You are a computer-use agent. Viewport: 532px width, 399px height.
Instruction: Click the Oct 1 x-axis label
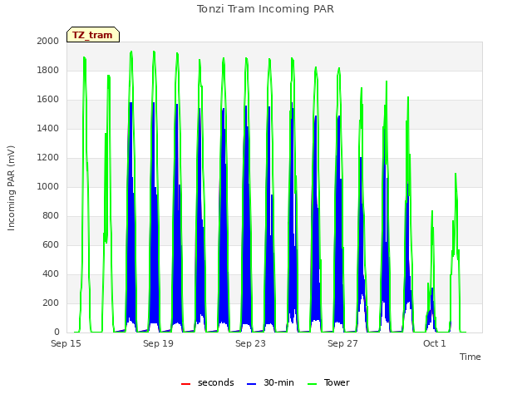coord(434,343)
